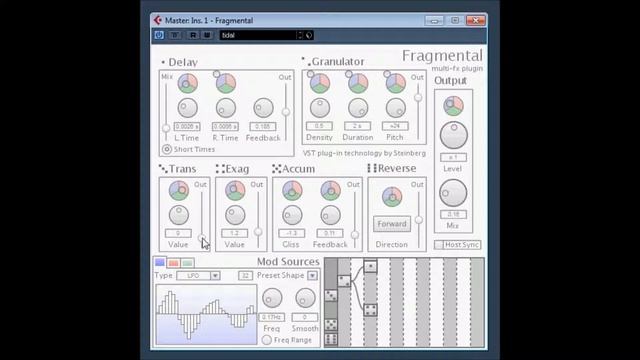Click the four-dot die in routing grid
The height and width of the screenshot is (360, 640).
click(x=370, y=310)
